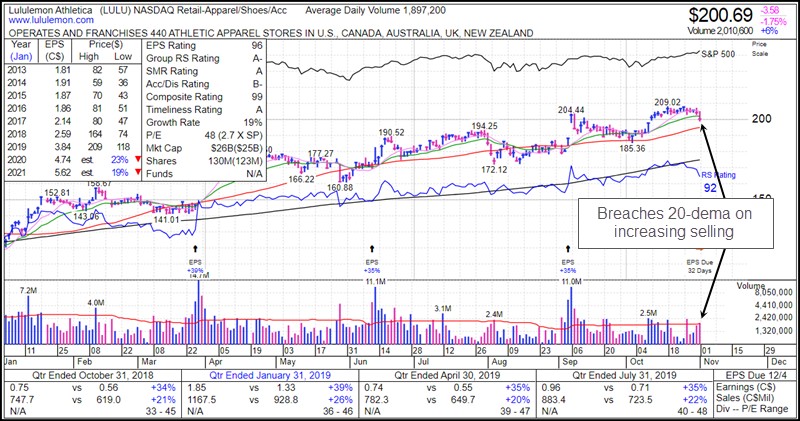Click the 7.2M volume label
This screenshot has height=421, width=800.
pos(29,290)
